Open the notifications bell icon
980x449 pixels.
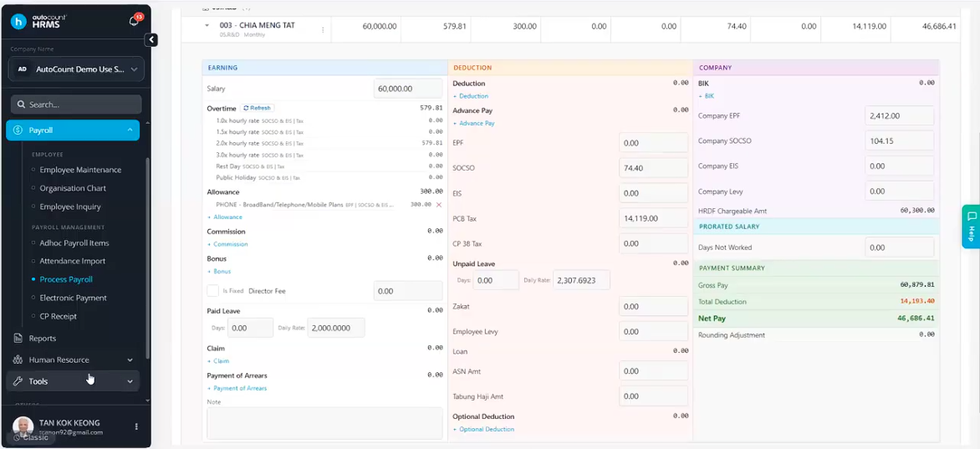[x=133, y=21]
